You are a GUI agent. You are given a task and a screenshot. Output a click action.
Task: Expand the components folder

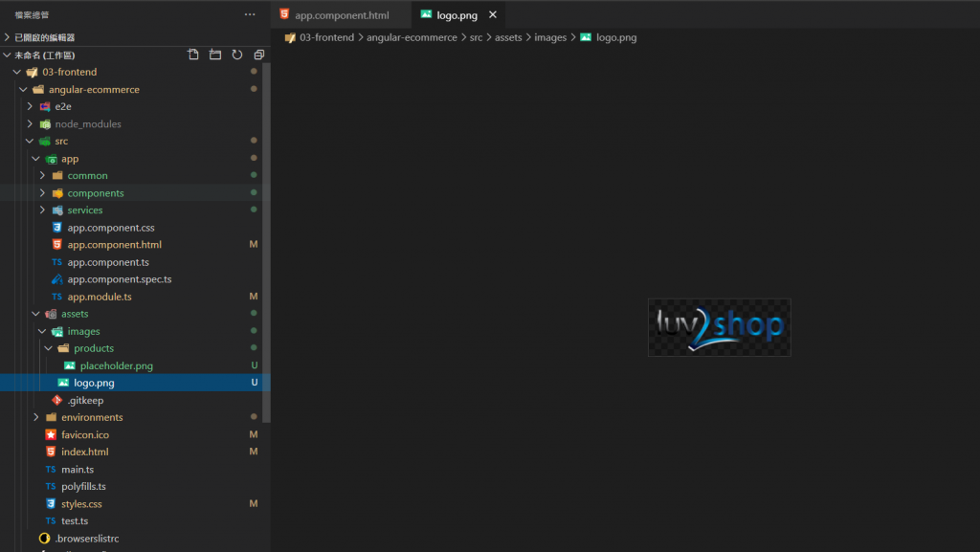(42, 193)
